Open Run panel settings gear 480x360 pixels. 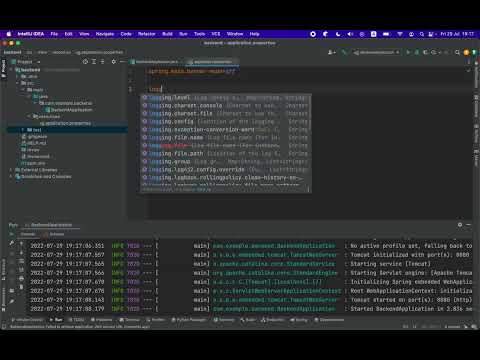pos(460,225)
